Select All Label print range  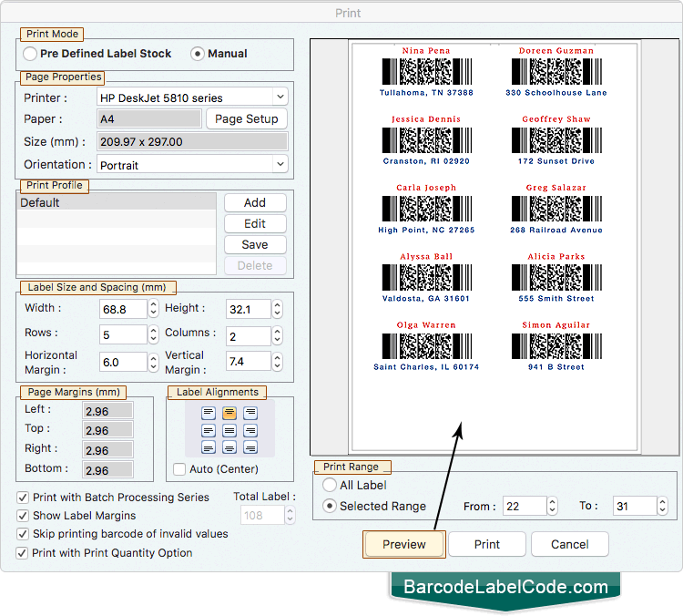[330, 485]
